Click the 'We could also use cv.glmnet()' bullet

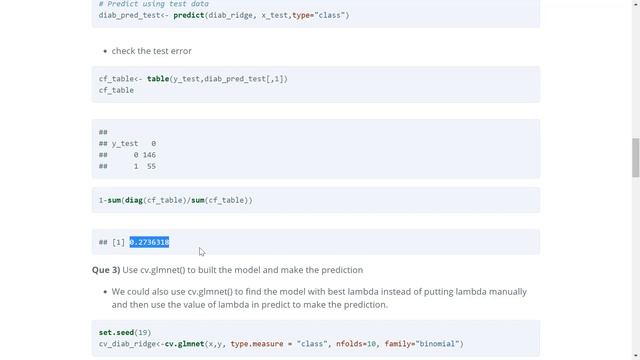(x=319, y=298)
